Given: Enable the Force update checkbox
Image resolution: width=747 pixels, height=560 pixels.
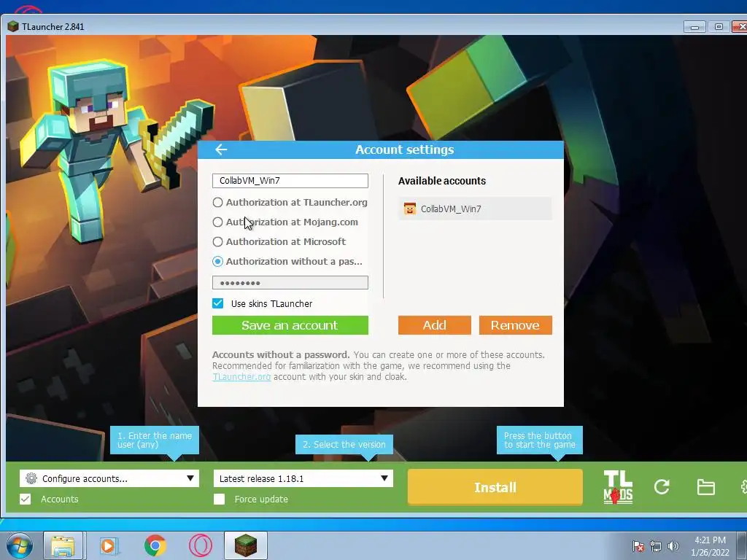Looking at the screenshot, I should [219, 499].
